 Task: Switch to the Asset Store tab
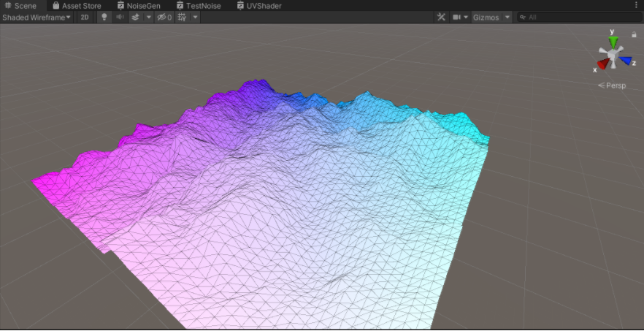point(77,5)
